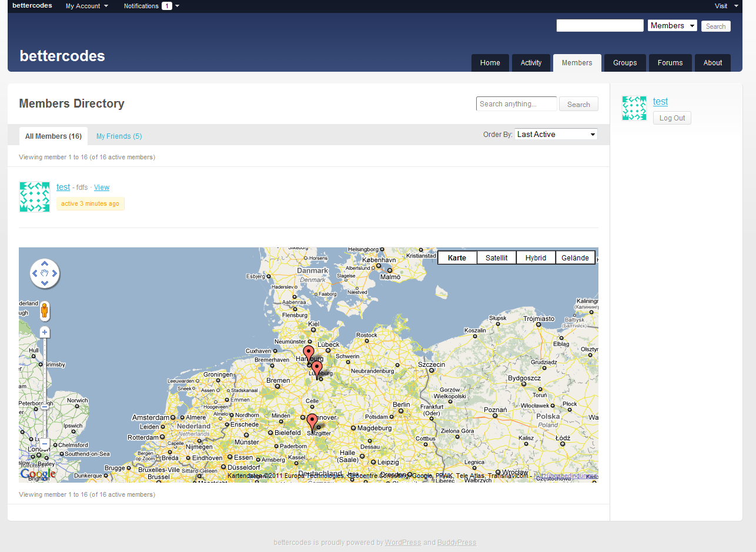Viewport: 756px width, 552px height.
Task: Pan the map downward with the arrow control
Action: pyautogui.click(x=45, y=283)
